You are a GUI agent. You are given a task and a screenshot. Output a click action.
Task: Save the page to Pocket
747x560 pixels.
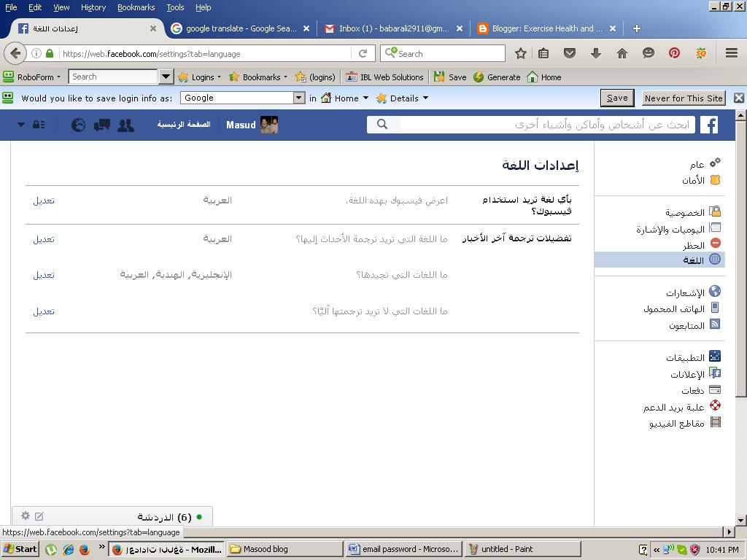point(570,52)
